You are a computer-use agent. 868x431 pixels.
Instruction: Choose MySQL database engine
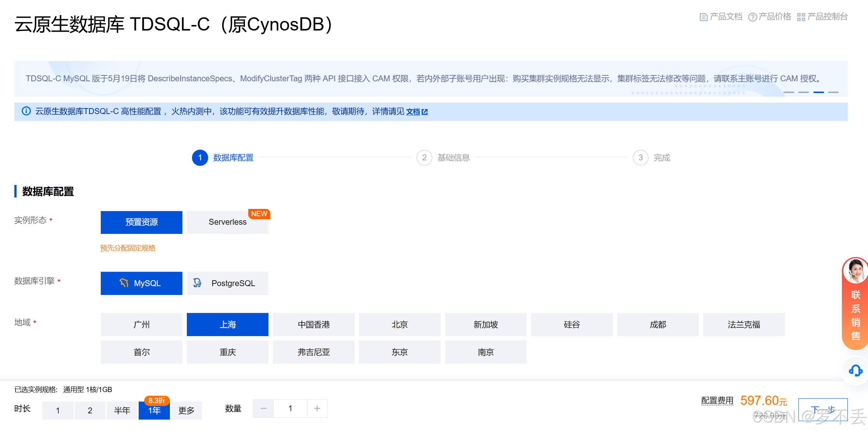142,283
